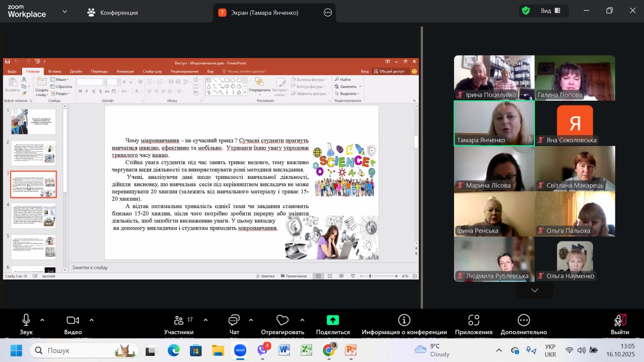Expand audio options arrow beside microphone
Image resolution: width=644 pixels, height=362 pixels.
pos(42,321)
